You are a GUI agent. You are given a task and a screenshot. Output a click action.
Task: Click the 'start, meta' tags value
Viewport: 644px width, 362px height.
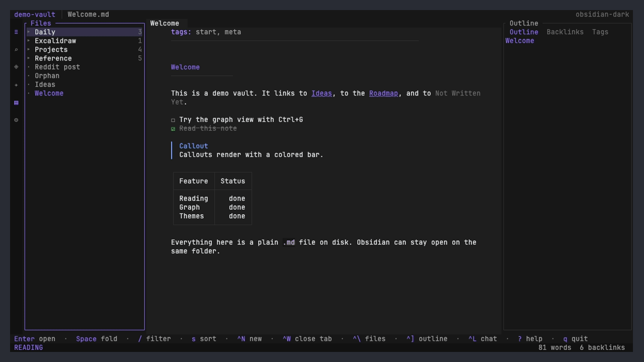coord(218,32)
